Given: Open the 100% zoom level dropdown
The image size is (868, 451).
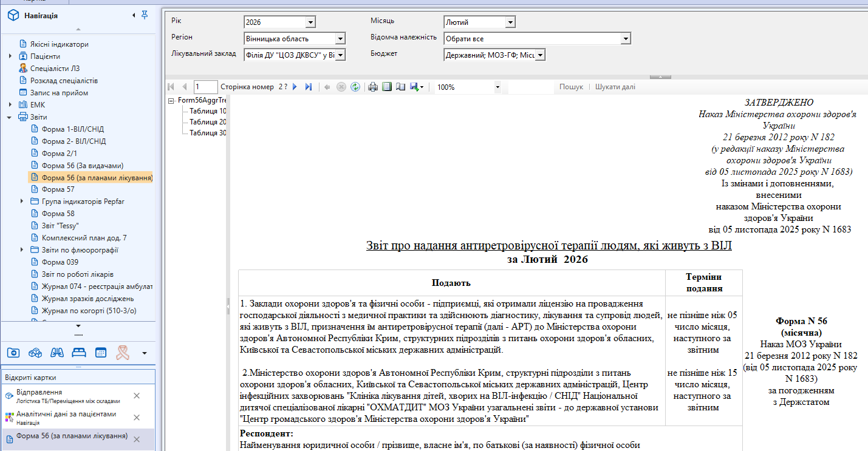Looking at the screenshot, I should coord(497,87).
